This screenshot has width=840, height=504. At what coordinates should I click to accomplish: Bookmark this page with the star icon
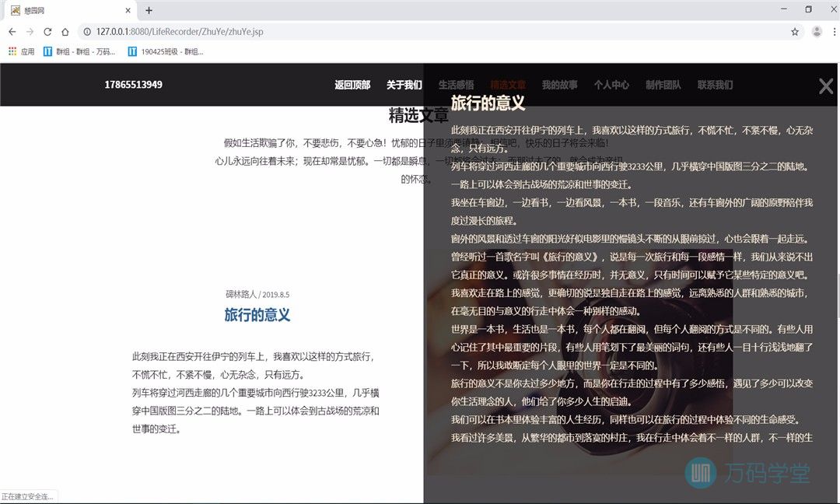click(795, 32)
